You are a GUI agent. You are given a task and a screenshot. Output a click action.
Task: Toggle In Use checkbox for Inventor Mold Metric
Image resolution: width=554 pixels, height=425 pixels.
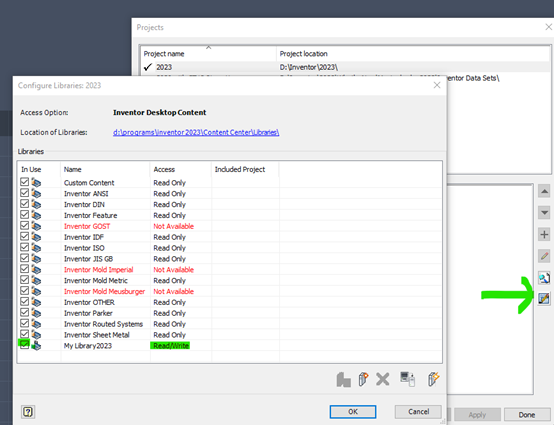(24, 280)
